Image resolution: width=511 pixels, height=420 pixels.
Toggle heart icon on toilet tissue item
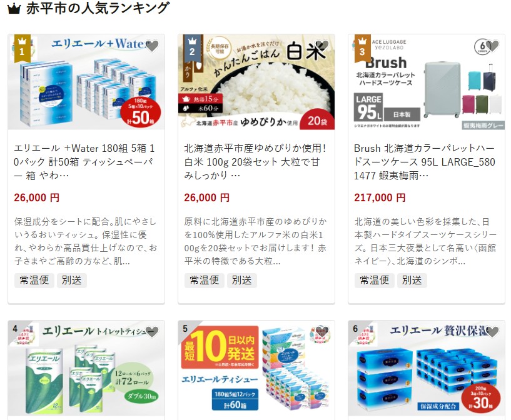pyautogui.click(x=152, y=332)
